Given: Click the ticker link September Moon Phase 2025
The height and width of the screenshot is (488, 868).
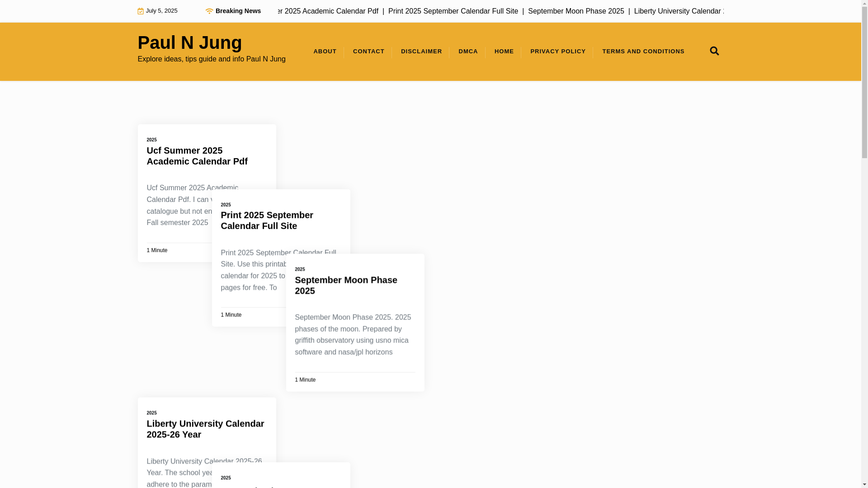Looking at the screenshot, I should click(576, 11).
